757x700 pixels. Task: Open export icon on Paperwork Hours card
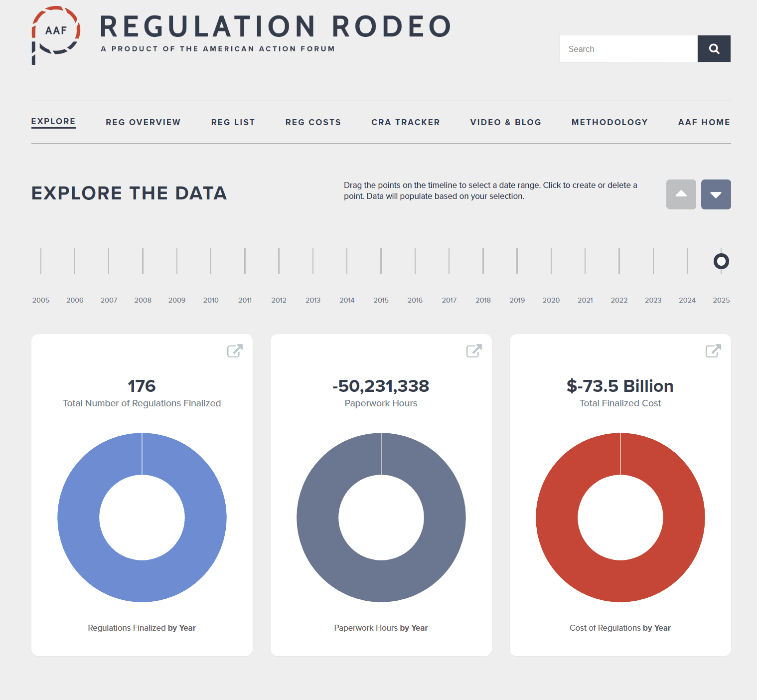pyautogui.click(x=474, y=351)
